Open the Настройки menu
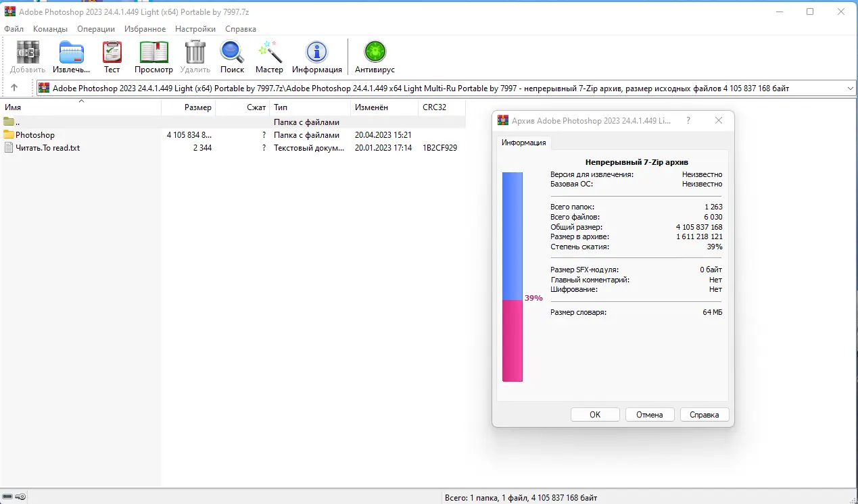Screen dimensions: 858x504 [195, 29]
